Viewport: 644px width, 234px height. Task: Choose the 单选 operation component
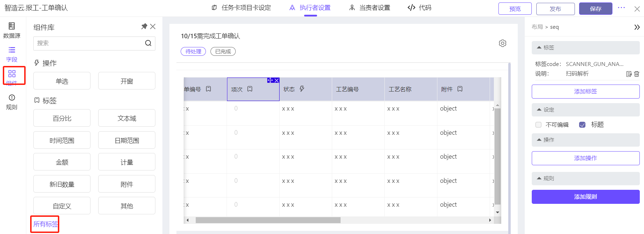(x=62, y=81)
